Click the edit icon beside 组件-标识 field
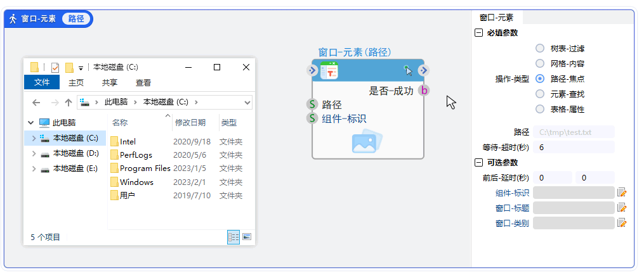This screenshot has height=273, width=644. coord(622,193)
